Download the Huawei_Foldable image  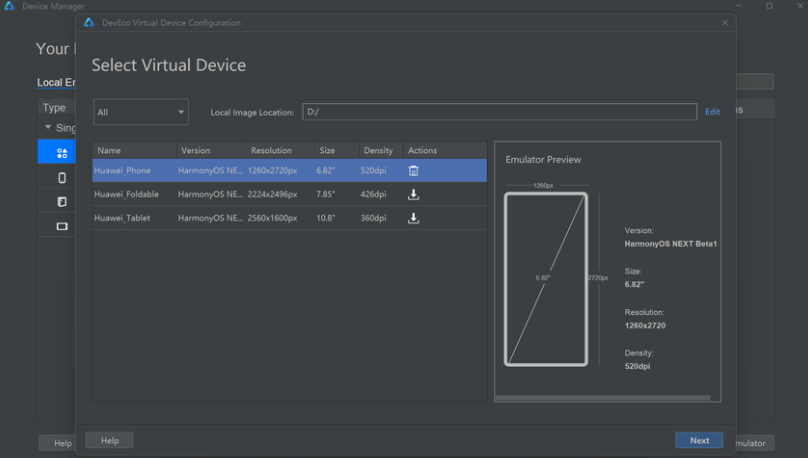tap(413, 194)
